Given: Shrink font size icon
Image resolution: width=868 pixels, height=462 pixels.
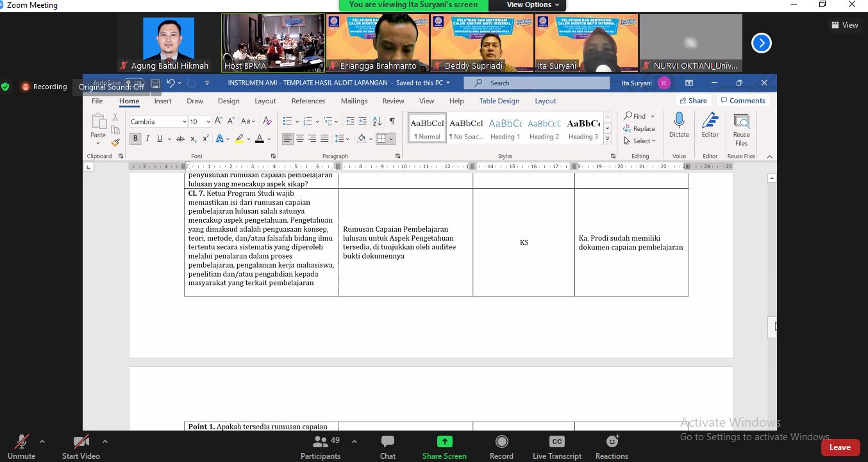Looking at the screenshot, I should (x=230, y=121).
